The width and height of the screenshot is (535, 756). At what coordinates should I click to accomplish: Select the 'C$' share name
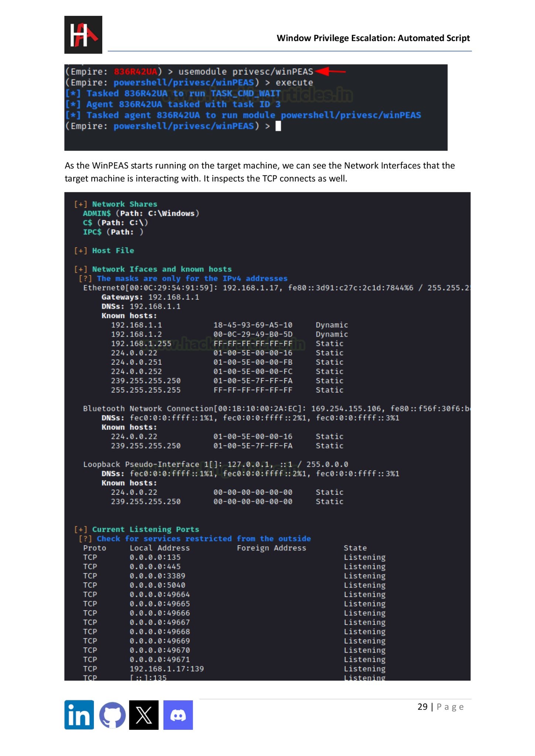(88, 223)
